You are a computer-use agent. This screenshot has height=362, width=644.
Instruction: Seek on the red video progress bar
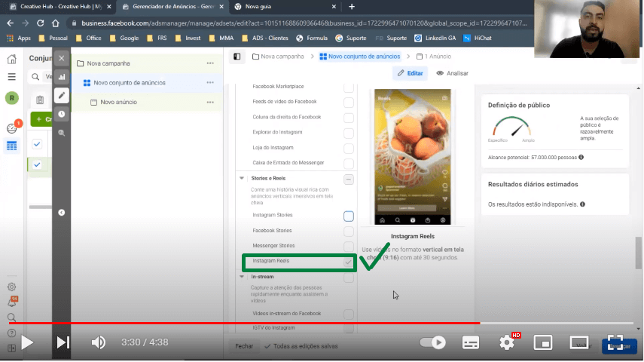coord(321,324)
